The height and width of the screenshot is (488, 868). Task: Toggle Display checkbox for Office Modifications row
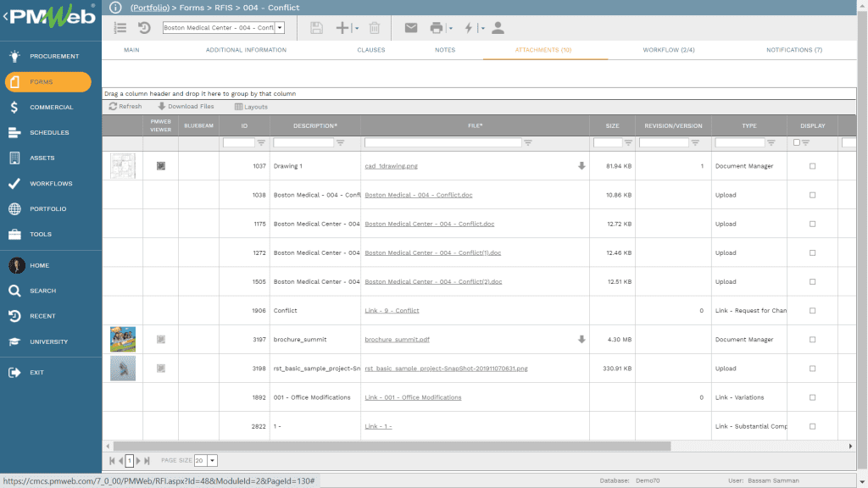(813, 397)
